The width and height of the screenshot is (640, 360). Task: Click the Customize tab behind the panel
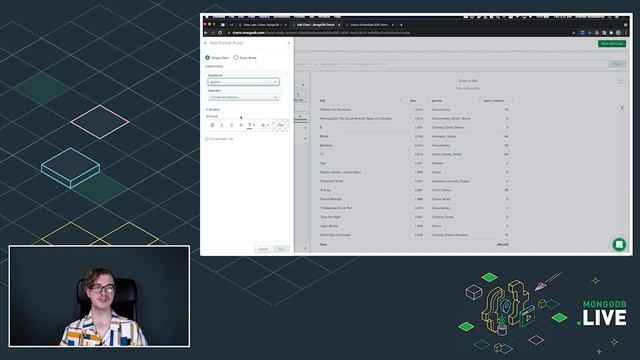300,118
